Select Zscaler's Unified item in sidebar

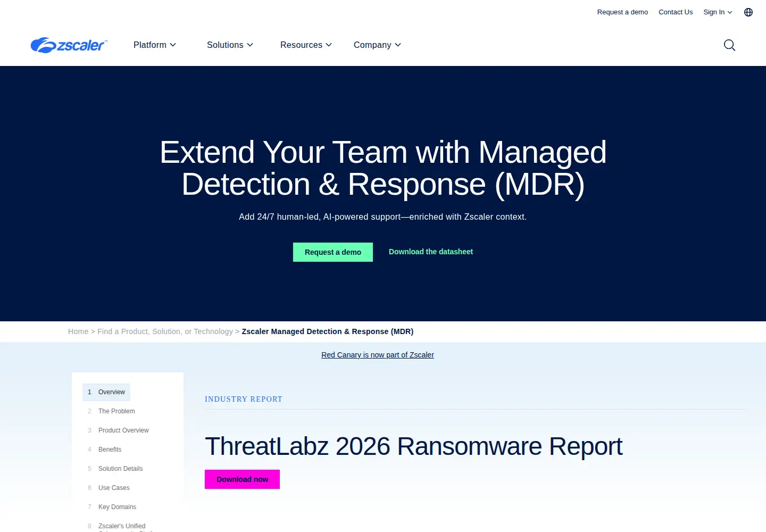click(x=122, y=526)
